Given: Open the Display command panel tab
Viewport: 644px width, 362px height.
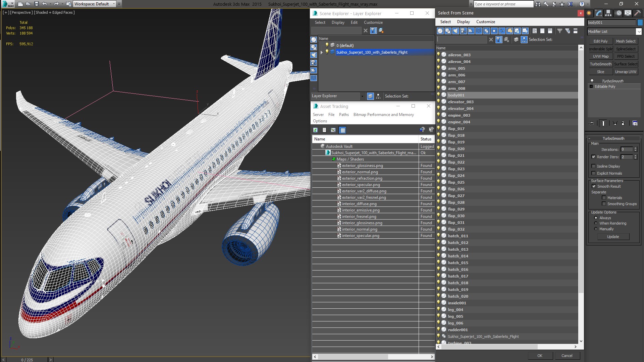Looking at the screenshot, I should 628,13.
